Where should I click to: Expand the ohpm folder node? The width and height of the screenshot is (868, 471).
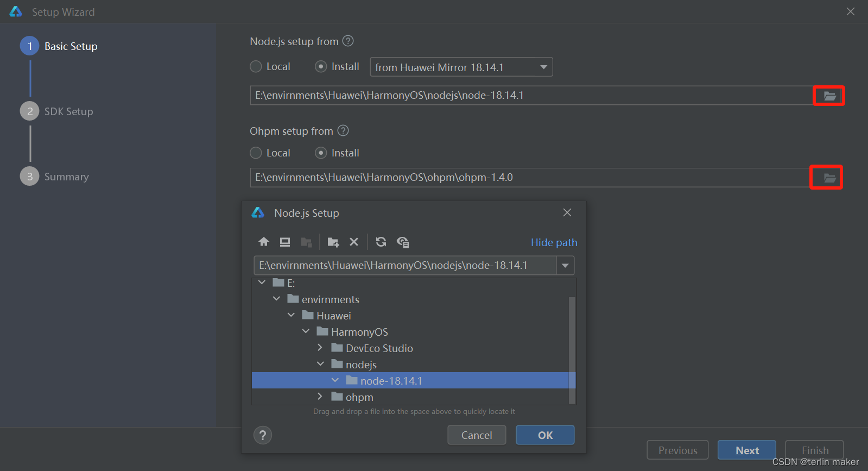(x=320, y=397)
